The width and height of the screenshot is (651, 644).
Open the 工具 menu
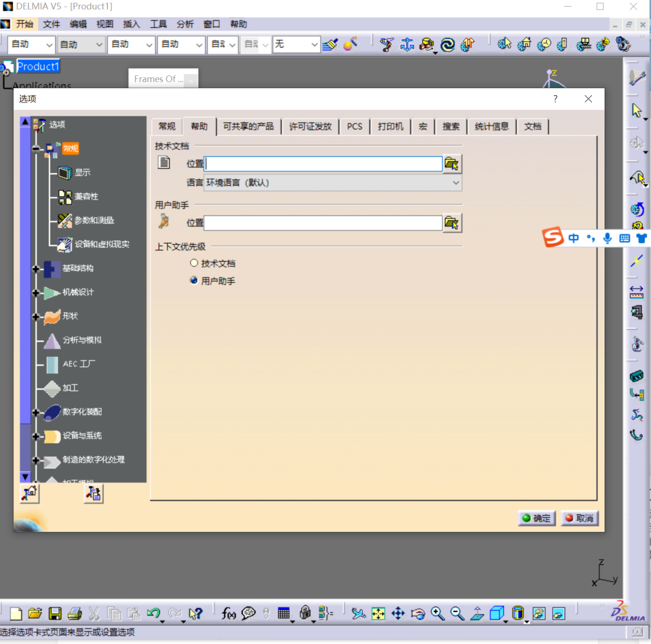tap(158, 24)
